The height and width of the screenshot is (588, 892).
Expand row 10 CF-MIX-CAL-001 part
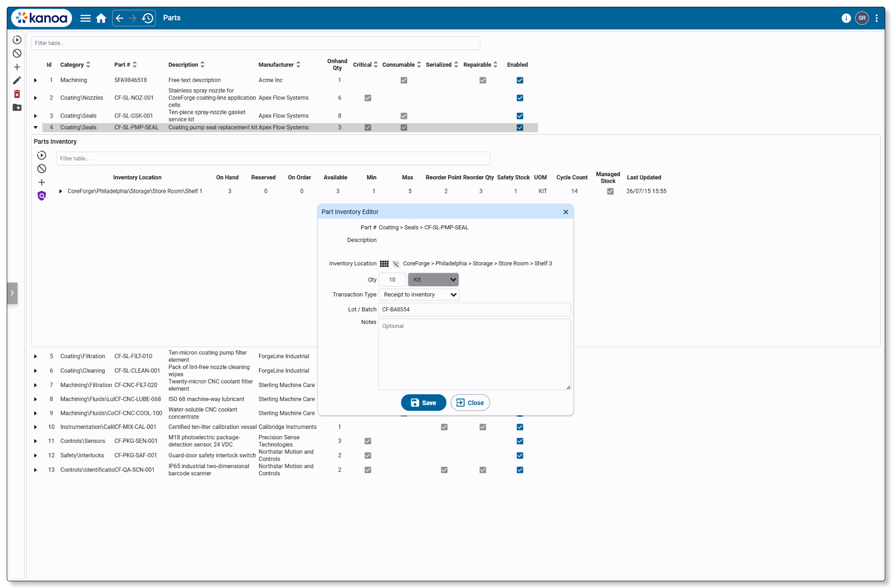[x=36, y=427]
